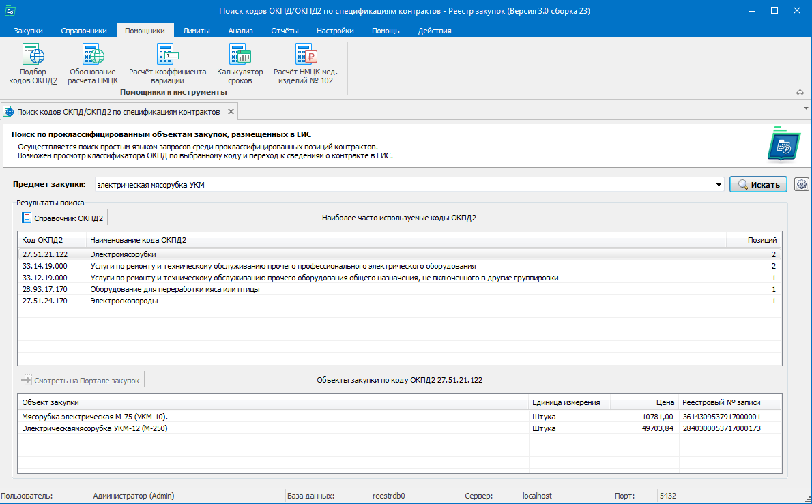Click the Справочник ОКПД2 book icon

pos(27,218)
